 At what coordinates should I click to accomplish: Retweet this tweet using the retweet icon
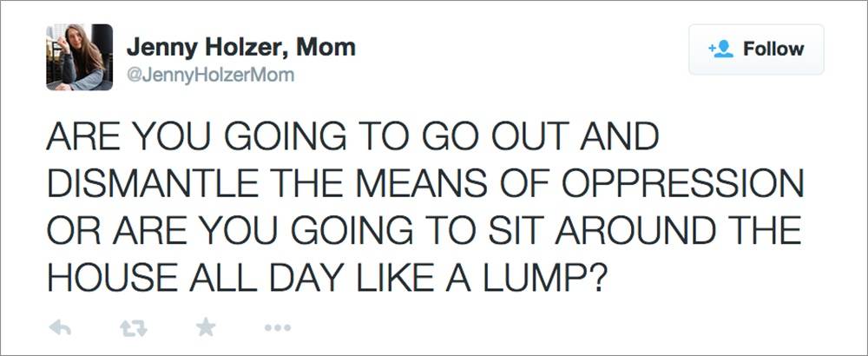coord(132,327)
